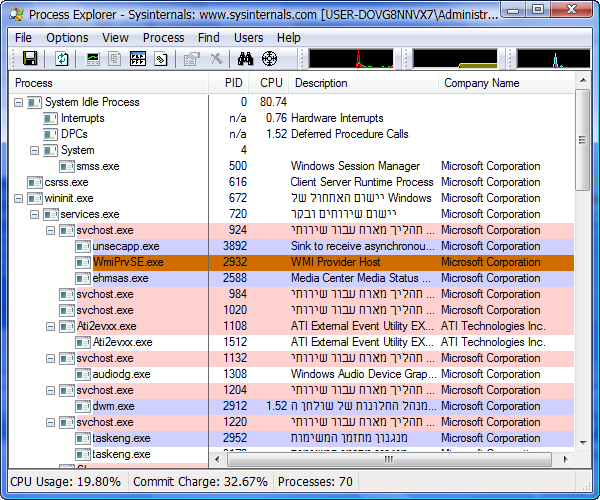The width and height of the screenshot is (600, 500).
Task: Collapse the Ati2evxx.exe PID 1108 node
Action: 51,327
